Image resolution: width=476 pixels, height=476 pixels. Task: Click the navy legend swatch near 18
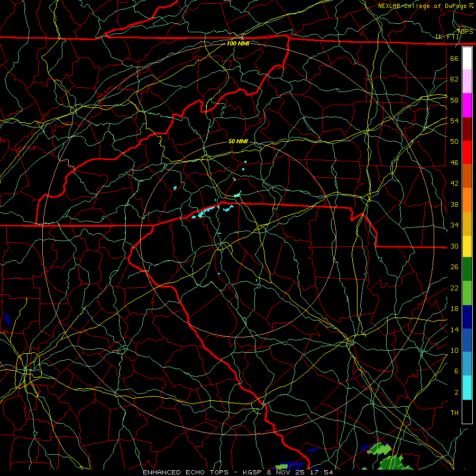pyautogui.click(x=467, y=317)
